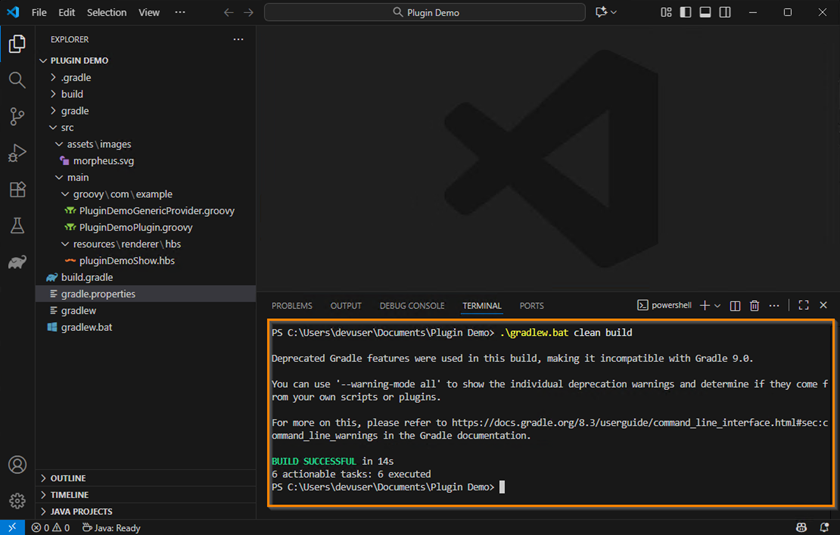Image resolution: width=840 pixels, height=535 pixels.
Task: Collapse the resources\renderer\hbs folder
Action: point(146,244)
